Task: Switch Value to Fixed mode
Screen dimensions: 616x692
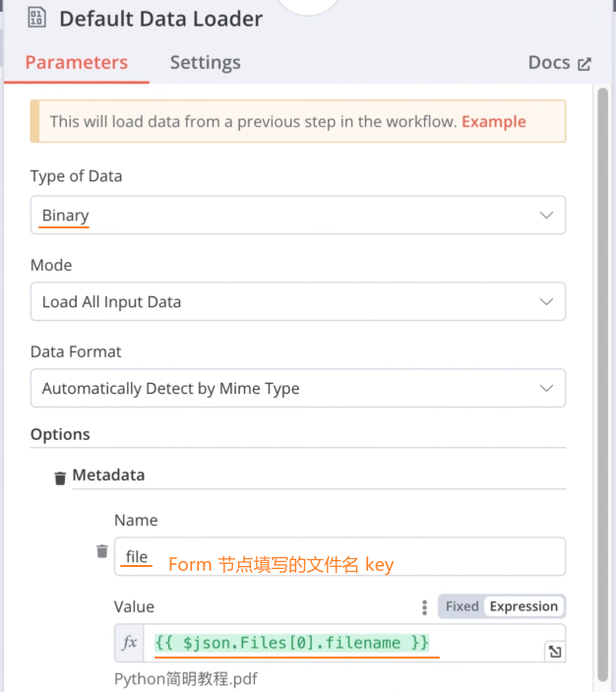Action: pyautogui.click(x=462, y=606)
